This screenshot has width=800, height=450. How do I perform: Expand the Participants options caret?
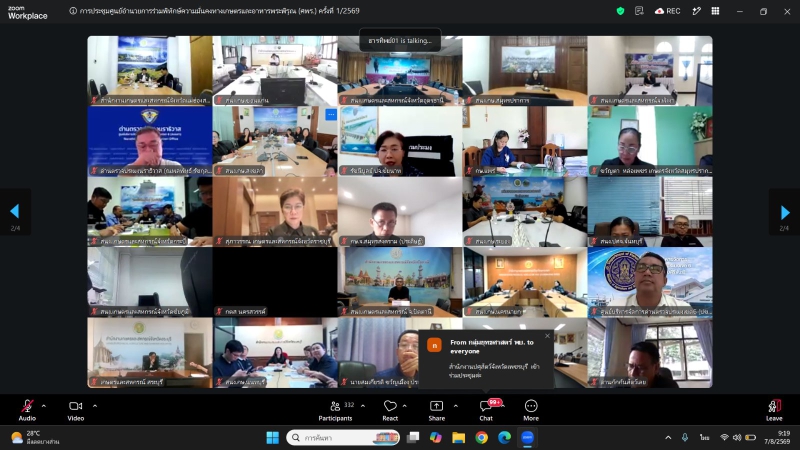tap(363, 406)
